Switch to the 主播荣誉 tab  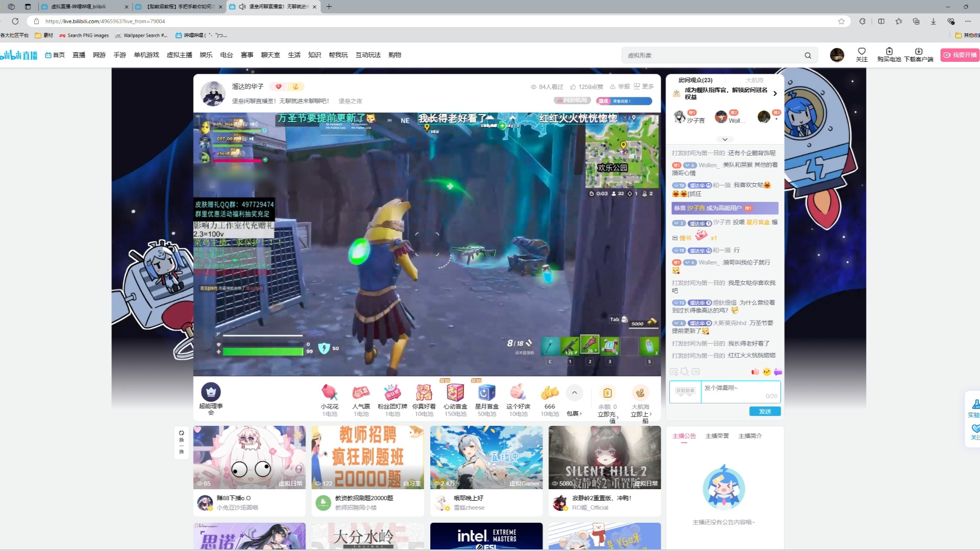717,436
